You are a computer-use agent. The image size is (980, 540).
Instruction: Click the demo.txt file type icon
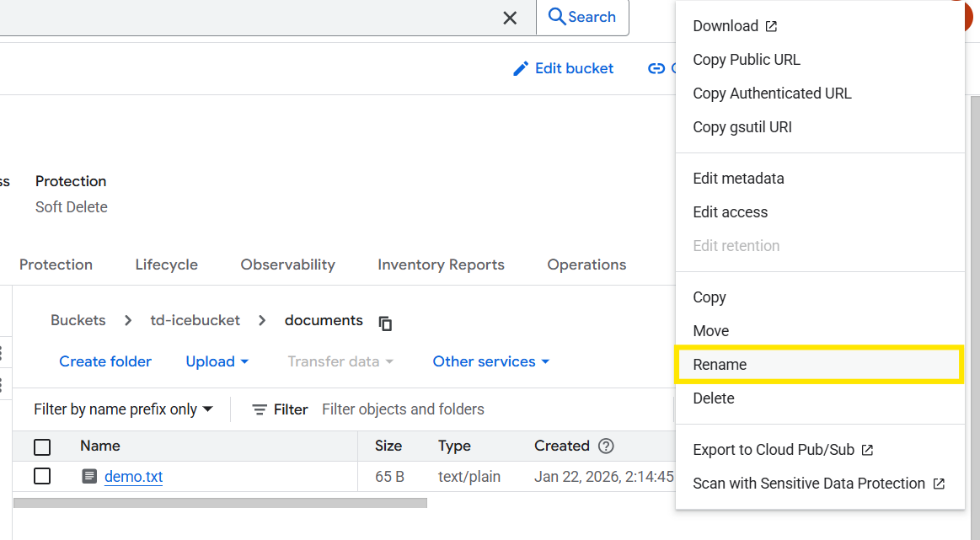pyautogui.click(x=89, y=477)
